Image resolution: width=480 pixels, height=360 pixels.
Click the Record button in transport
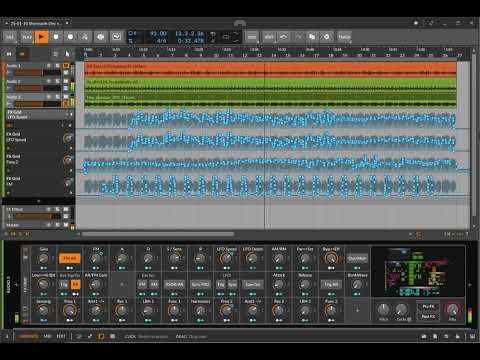(x=70, y=37)
